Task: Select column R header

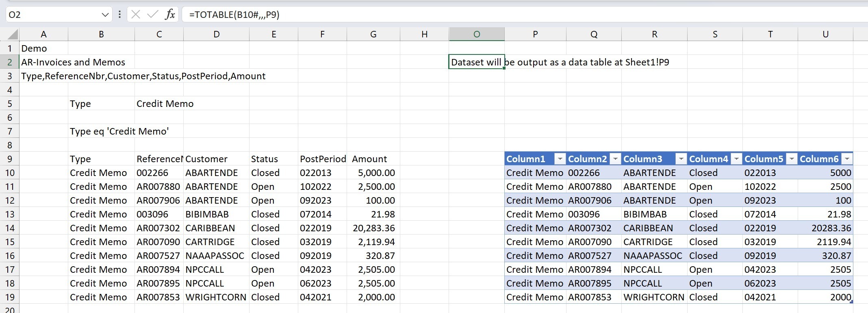Action: (654, 34)
